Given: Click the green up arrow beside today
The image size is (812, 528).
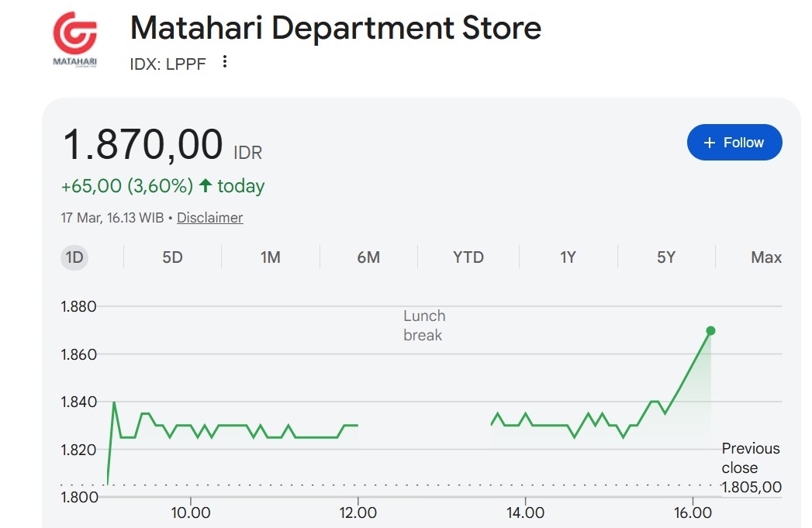Looking at the screenshot, I should [206, 186].
